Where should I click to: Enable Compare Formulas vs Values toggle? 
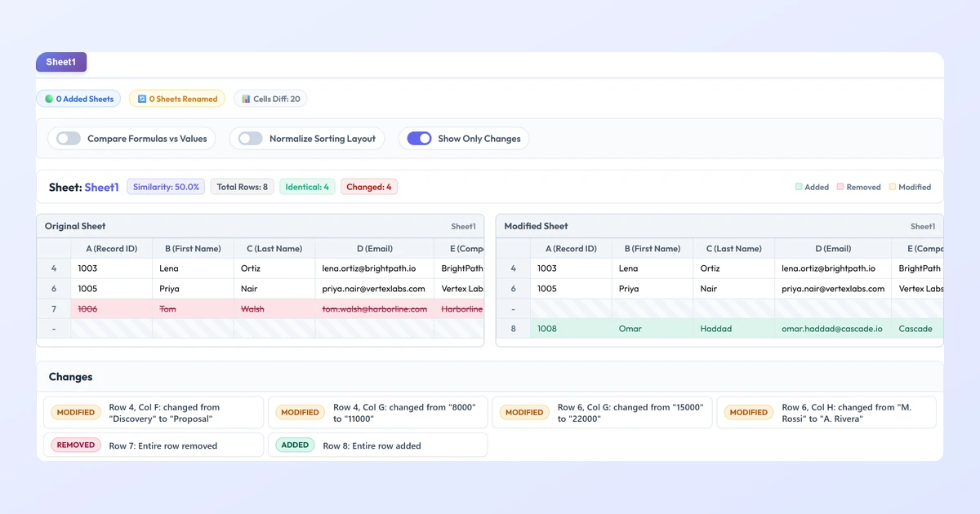coord(69,139)
